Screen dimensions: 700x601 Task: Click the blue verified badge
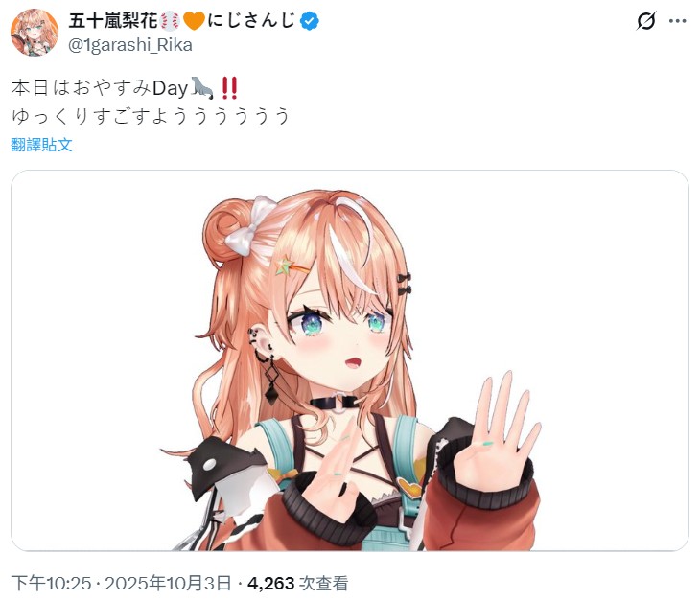pos(310,20)
